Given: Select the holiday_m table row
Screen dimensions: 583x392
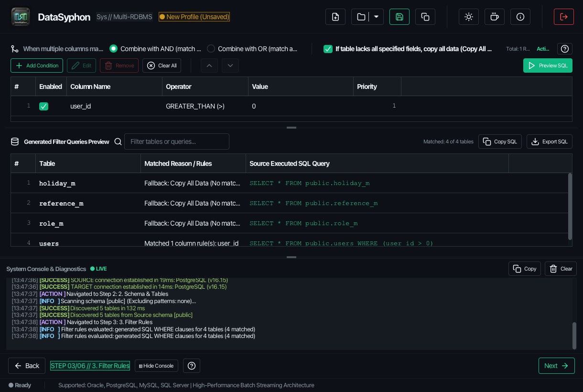Looking at the screenshot, I should (289, 183).
